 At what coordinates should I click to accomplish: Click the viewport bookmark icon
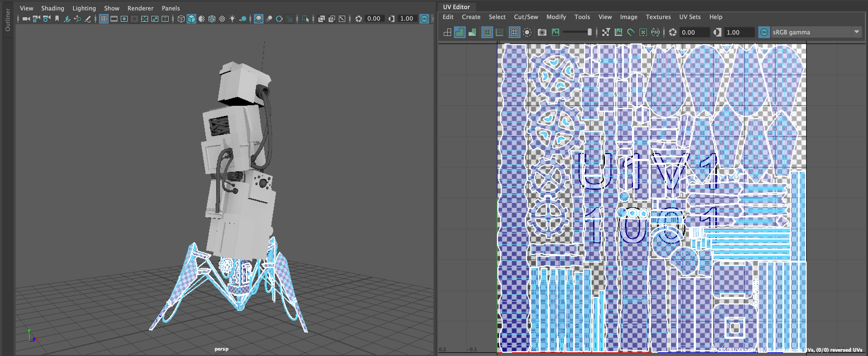pos(57,19)
